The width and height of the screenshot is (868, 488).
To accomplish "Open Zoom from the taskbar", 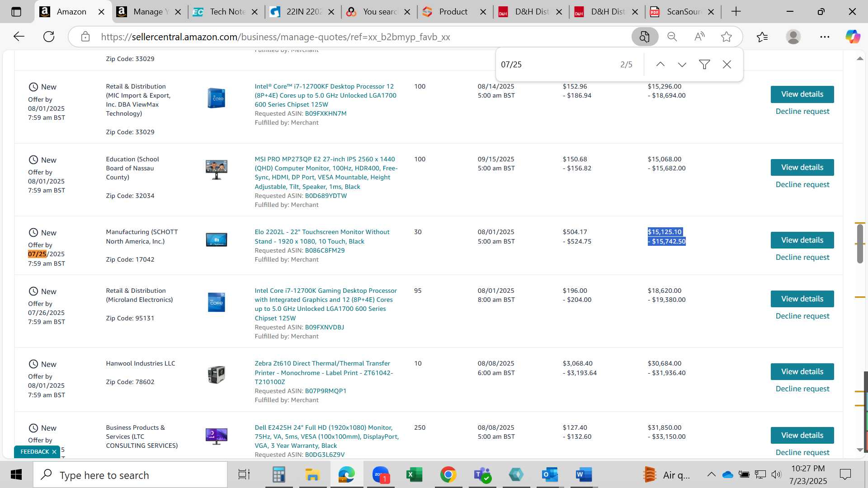I will pyautogui.click(x=381, y=475).
